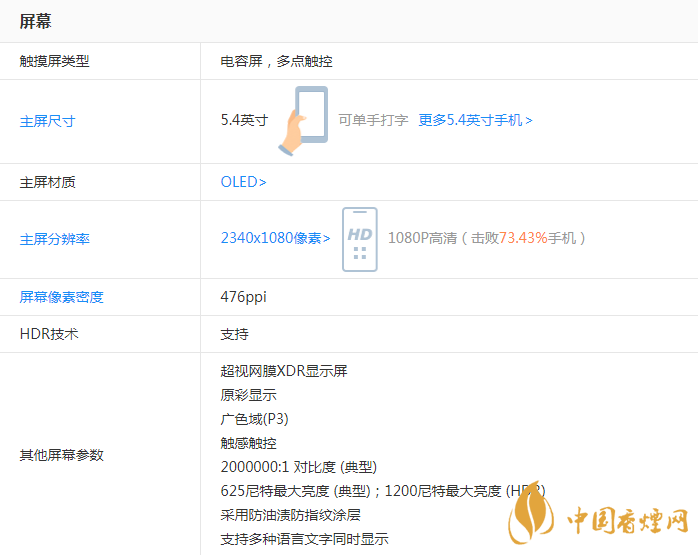This screenshot has width=698, height=555.
Task: Click the 屏幕 section header
Action: click(x=36, y=21)
